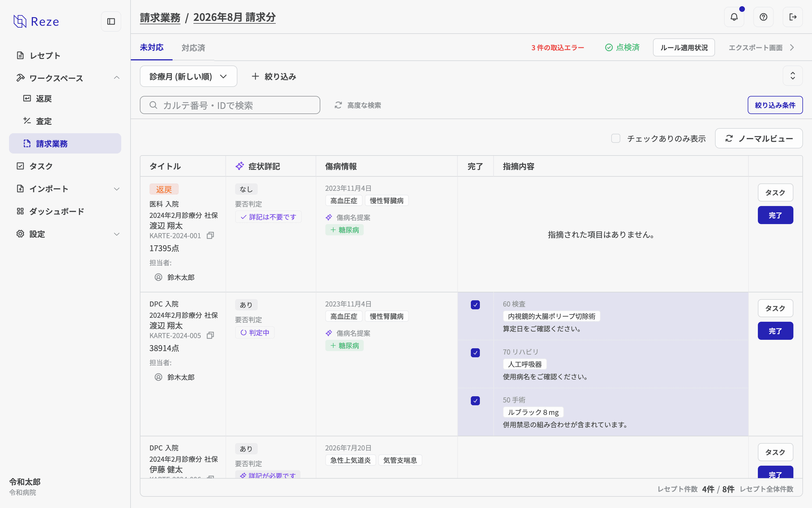Click 請求業務 breadcrumb link
This screenshot has width=812, height=508.
(x=160, y=17)
